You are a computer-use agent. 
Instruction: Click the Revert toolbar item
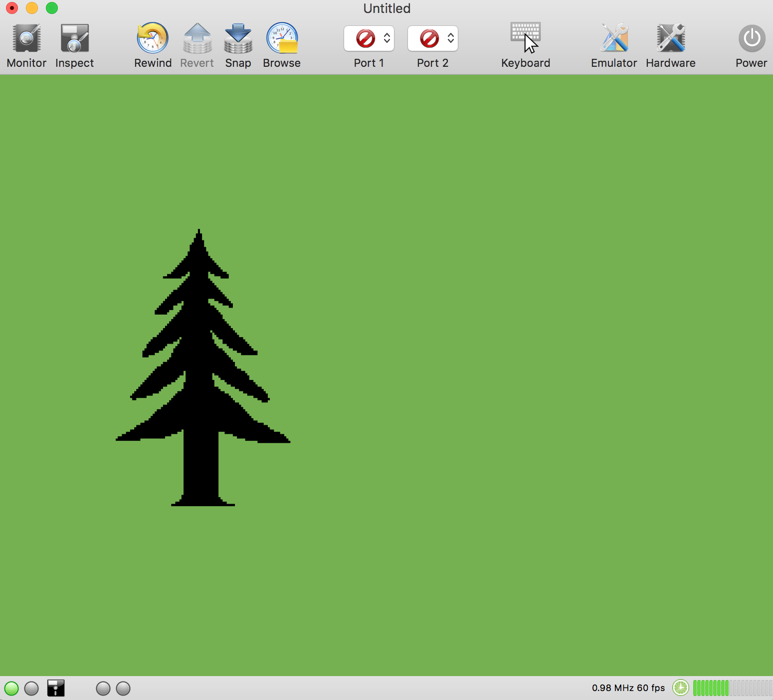click(x=197, y=45)
